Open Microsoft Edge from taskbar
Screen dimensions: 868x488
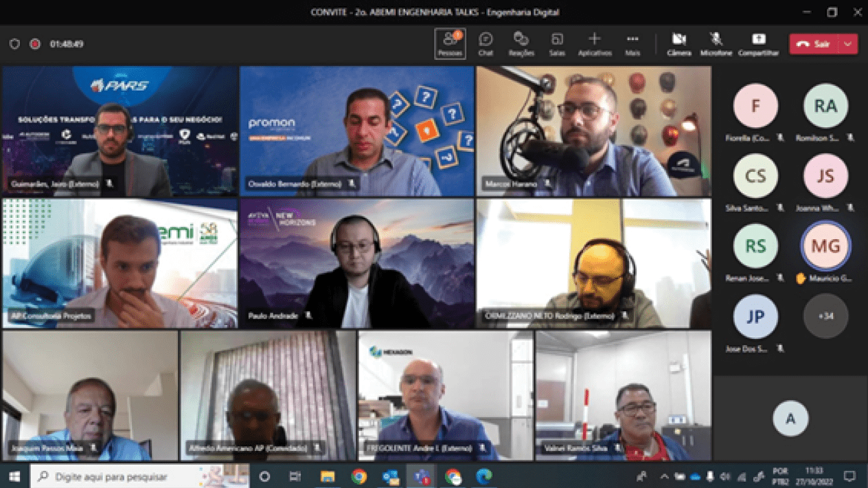click(x=484, y=476)
